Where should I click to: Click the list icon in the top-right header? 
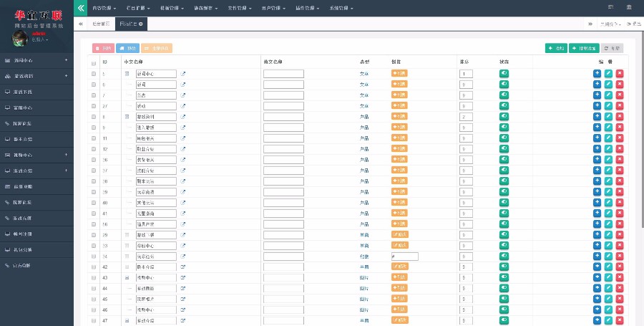click(x=611, y=7)
